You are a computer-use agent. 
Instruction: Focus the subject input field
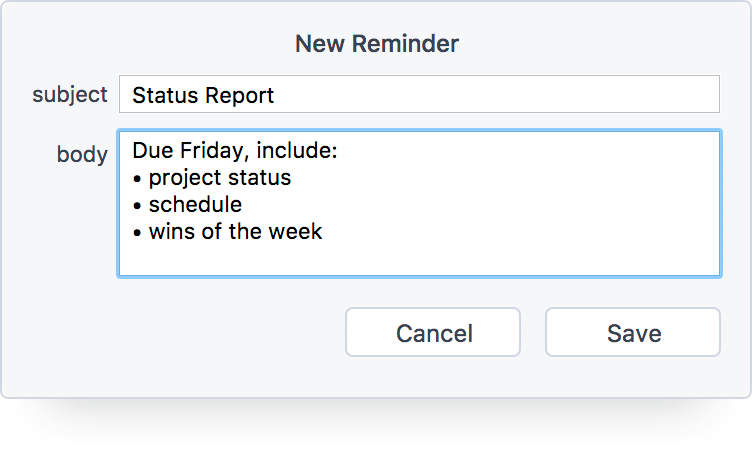[x=419, y=94]
